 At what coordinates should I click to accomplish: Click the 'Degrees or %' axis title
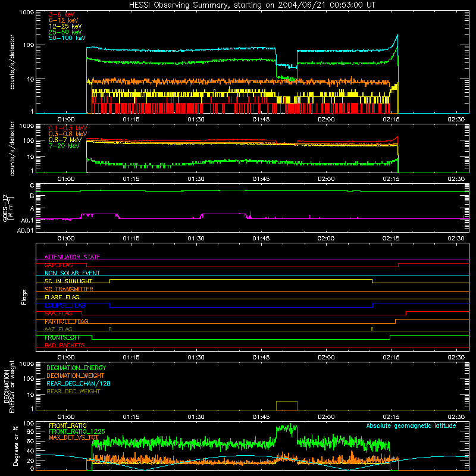click(15, 446)
